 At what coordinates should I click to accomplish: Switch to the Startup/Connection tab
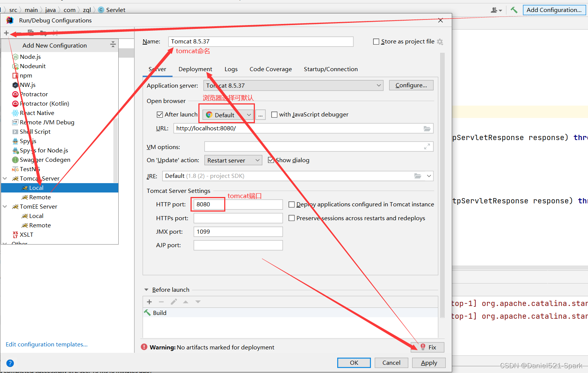(331, 69)
